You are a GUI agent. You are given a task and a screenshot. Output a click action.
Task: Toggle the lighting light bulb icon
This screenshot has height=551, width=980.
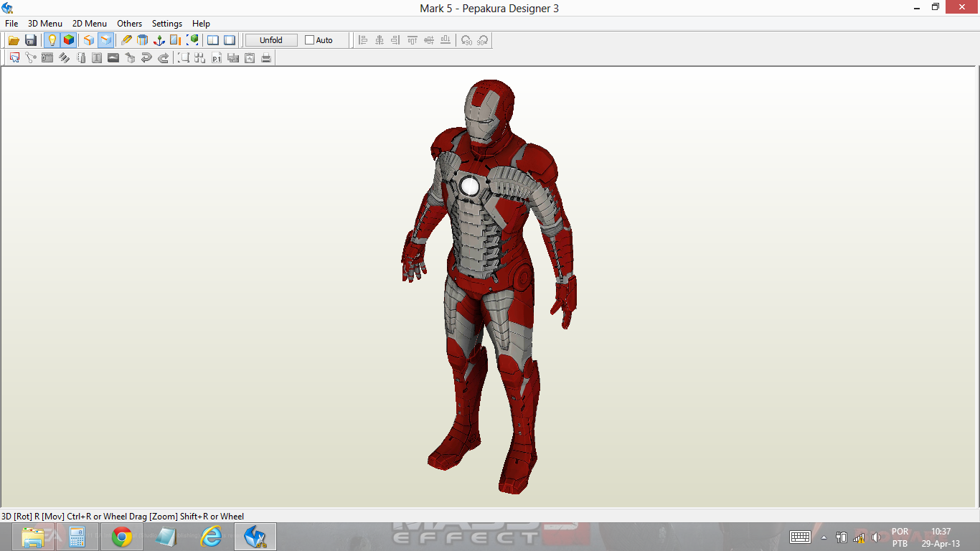point(52,40)
